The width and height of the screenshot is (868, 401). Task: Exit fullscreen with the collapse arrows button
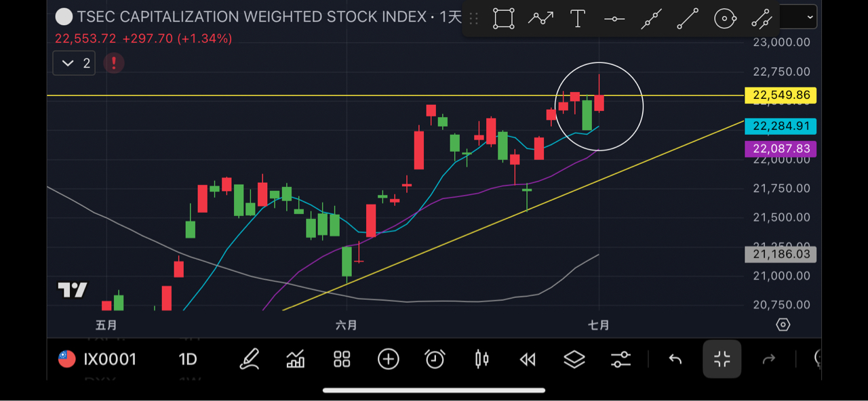point(722,359)
